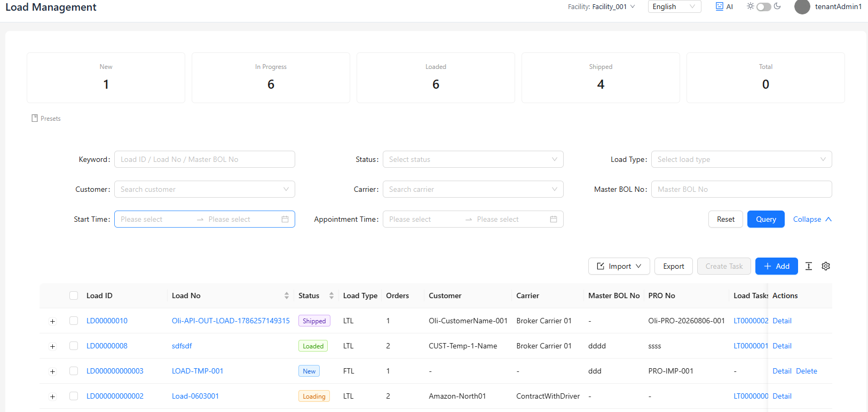Open the Search carrier dropdown
Image resolution: width=868 pixels, height=412 pixels.
coord(473,189)
